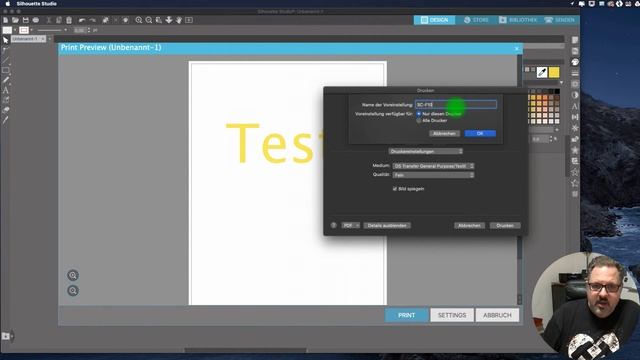Click the trash delete icon in toolbar
This screenshot has width=640, height=360.
coord(69,20)
